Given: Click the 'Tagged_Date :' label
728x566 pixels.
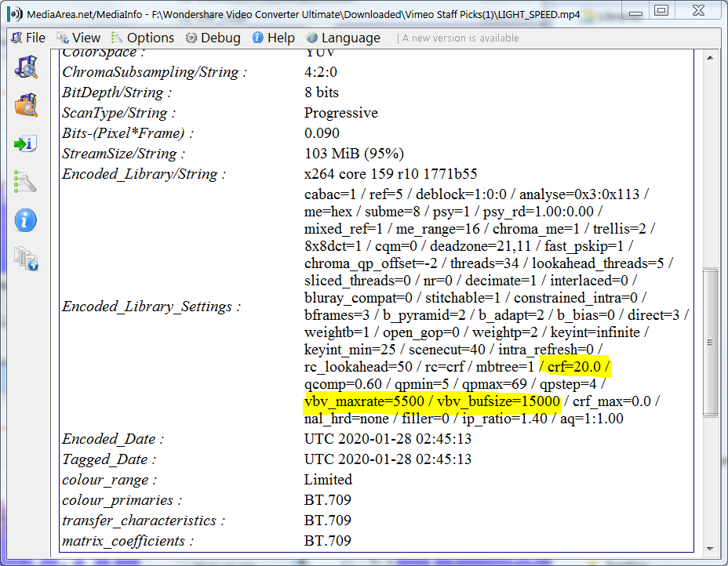Looking at the screenshot, I should click(109, 459).
